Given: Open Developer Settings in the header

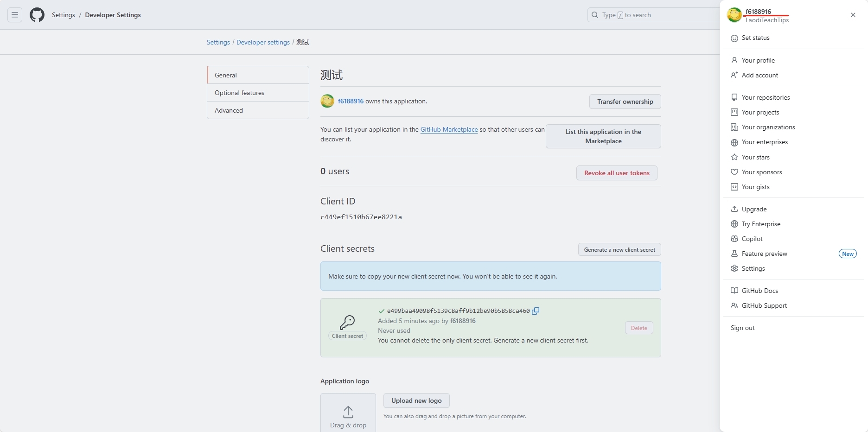Looking at the screenshot, I should pyautogui.click(x=113, y=15).
